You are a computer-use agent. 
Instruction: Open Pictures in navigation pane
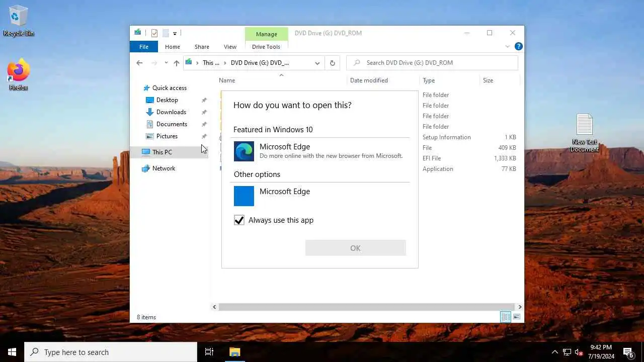point(167,136)
